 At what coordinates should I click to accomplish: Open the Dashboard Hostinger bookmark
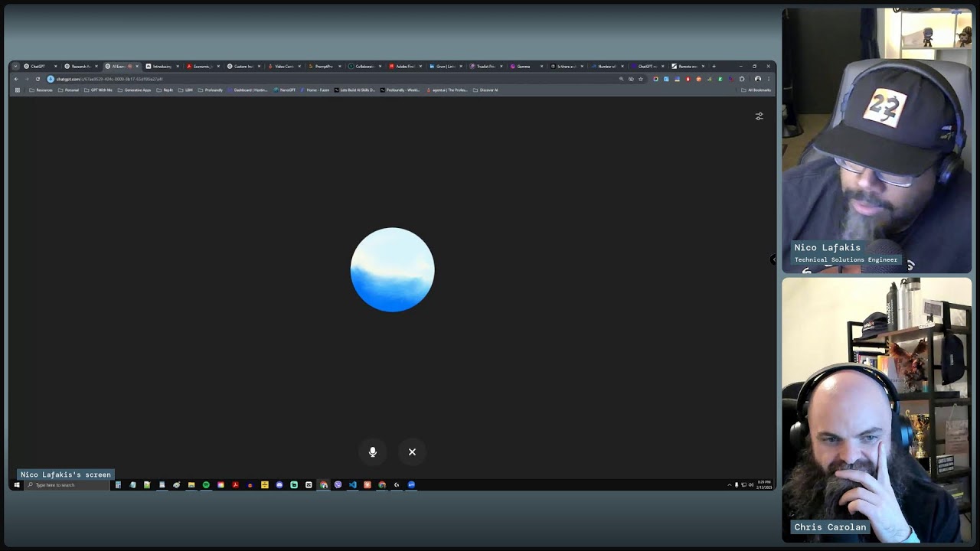248,90
